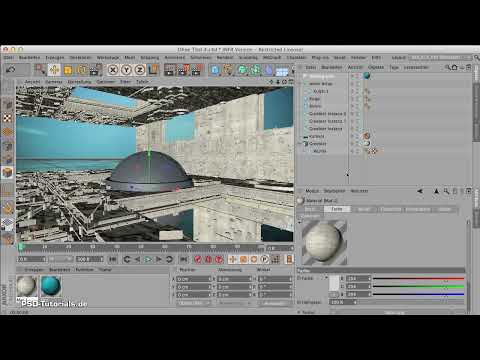This screenshot has width=480, height=360.
Task: Click the white Farbe color swatch
Action: (x=334, y=283)
